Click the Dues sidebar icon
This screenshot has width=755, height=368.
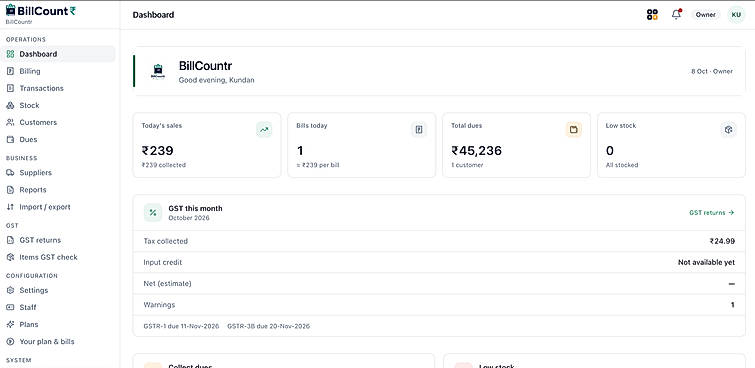10,139
